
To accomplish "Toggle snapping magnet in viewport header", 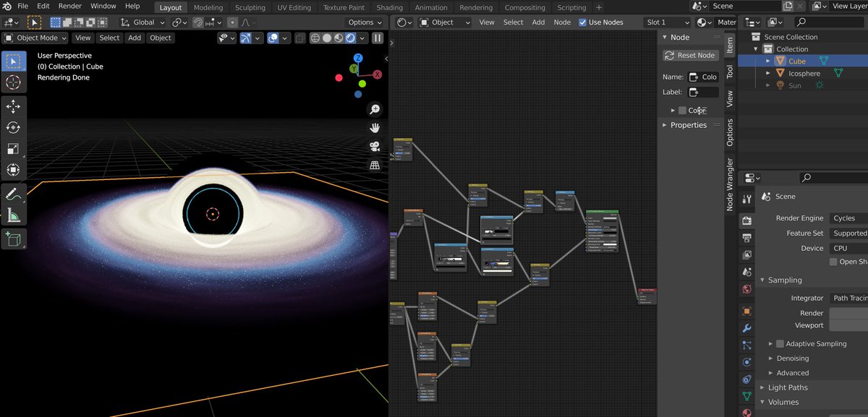I will click(x=197, y=22).
